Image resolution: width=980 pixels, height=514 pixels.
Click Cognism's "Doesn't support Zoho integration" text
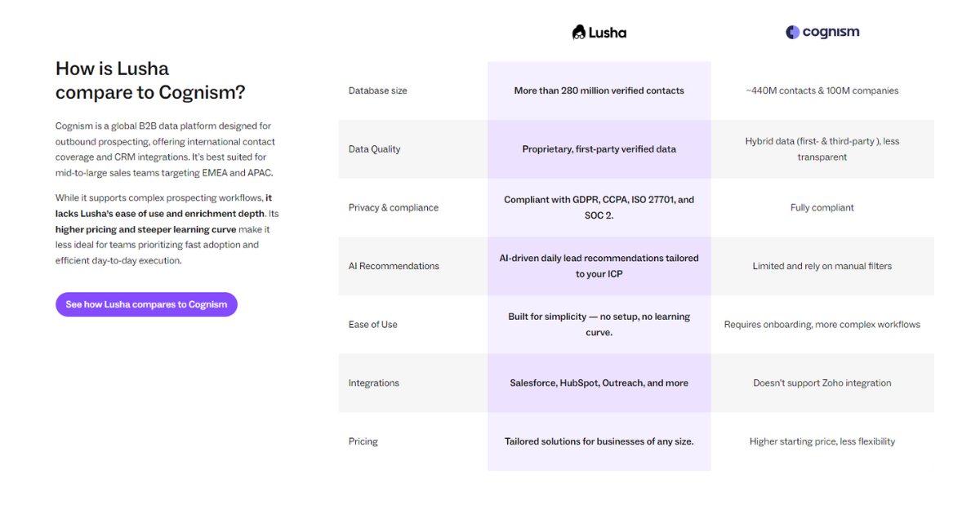click(x=822, y=383)
